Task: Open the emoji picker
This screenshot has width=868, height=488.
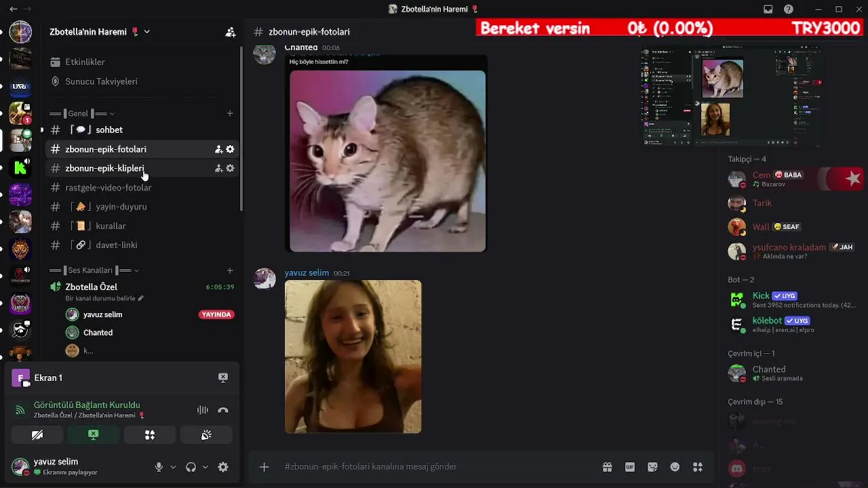Action: [x=675, y=466]
